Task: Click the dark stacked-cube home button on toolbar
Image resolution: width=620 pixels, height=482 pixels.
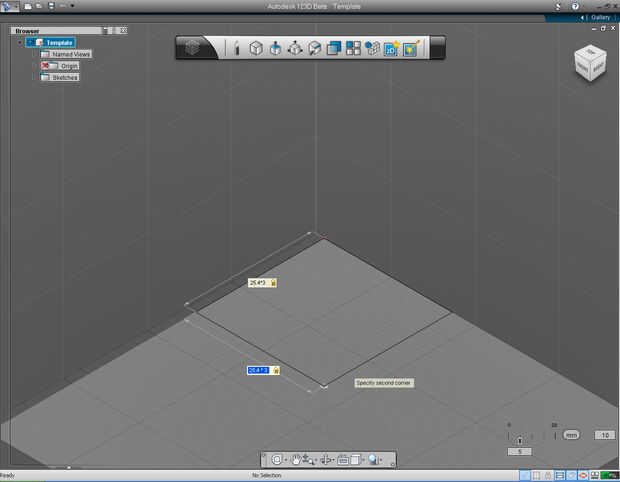Action: pyautogui.click(x=193, y=48)
